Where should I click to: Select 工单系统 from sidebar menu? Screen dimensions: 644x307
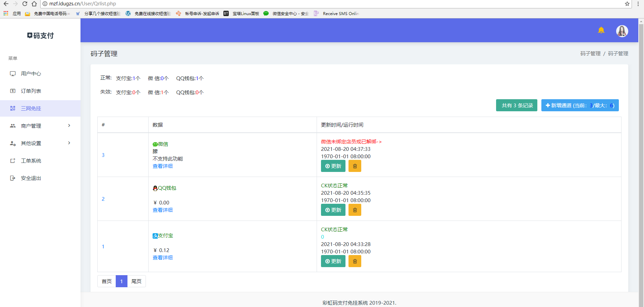[31, 161]
